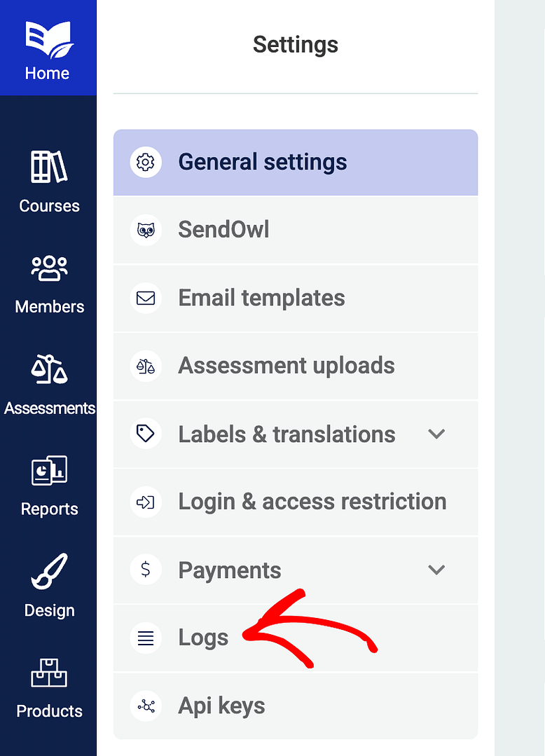Select the dollar icon next to Payments
Viewport: 545px width, 756px height.
pyautogui.click(x=145, y=570)
